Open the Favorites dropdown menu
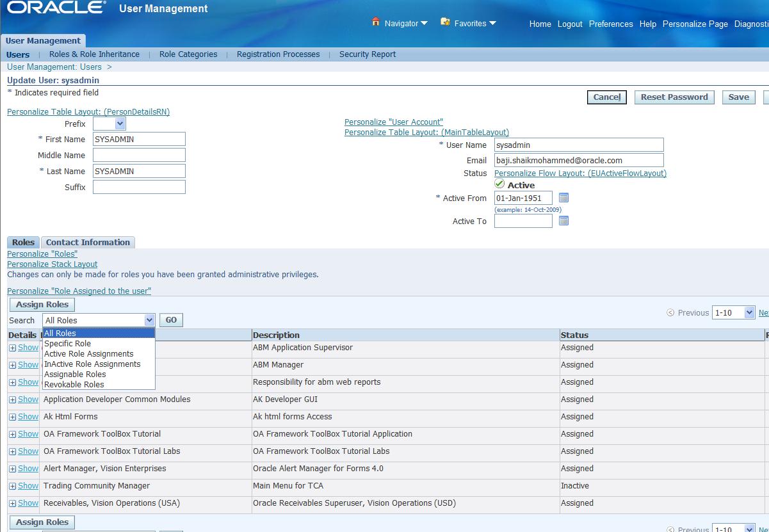 [x=475, y=24]
